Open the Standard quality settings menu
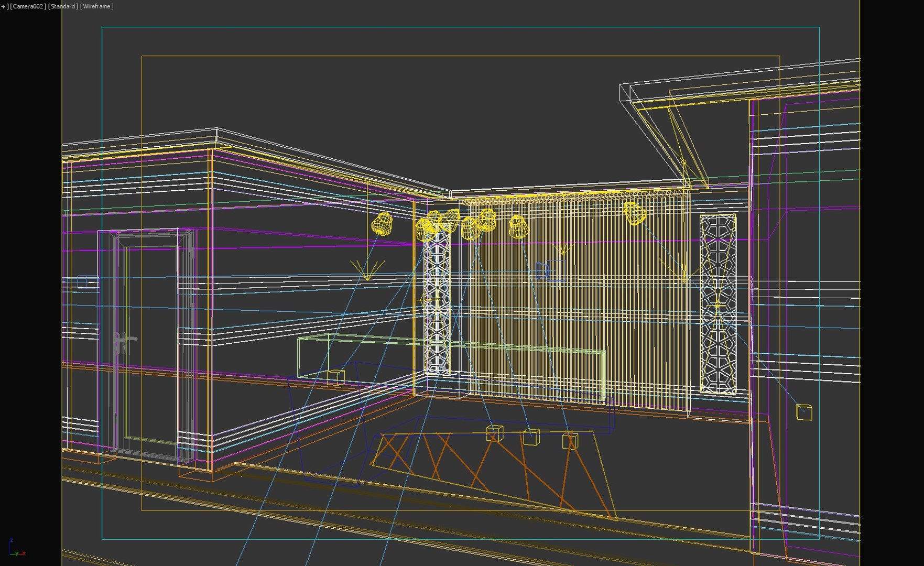The width and height of the screenshot is (924, 566). tap(63, 6)
